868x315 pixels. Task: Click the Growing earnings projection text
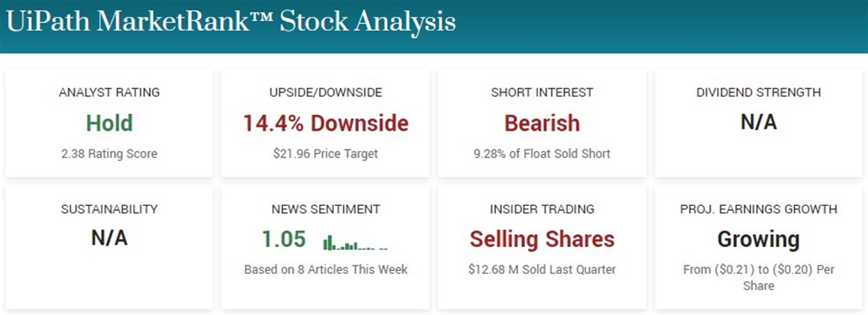[759, 239]
